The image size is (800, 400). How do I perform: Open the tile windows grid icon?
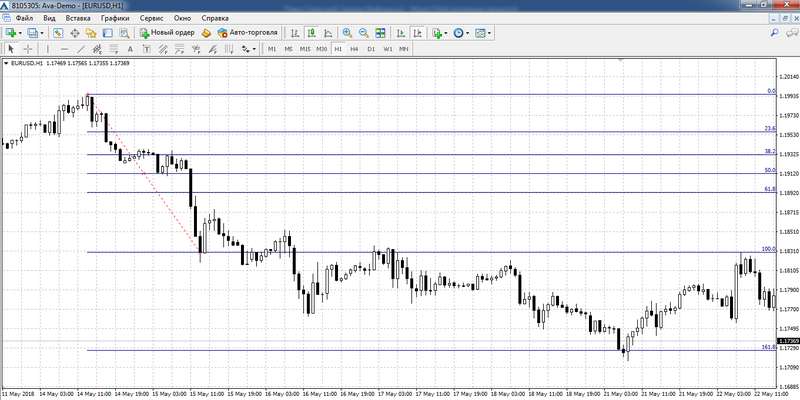[379, 33]
